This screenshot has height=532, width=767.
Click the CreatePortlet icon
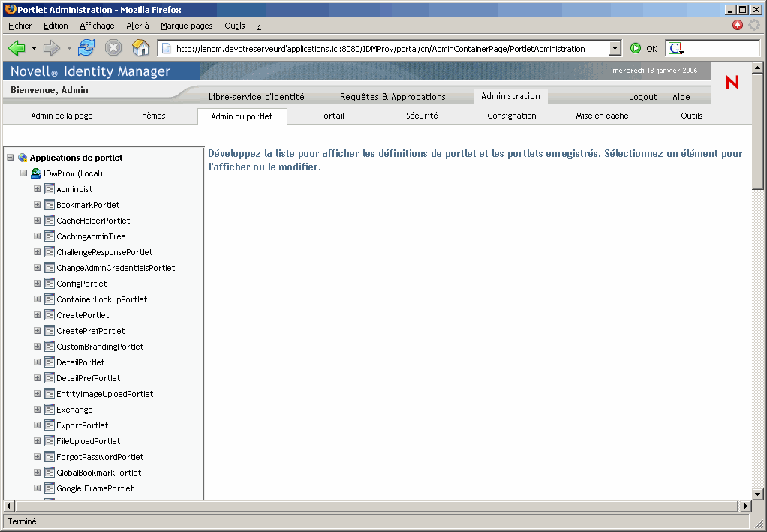(49, 315)
